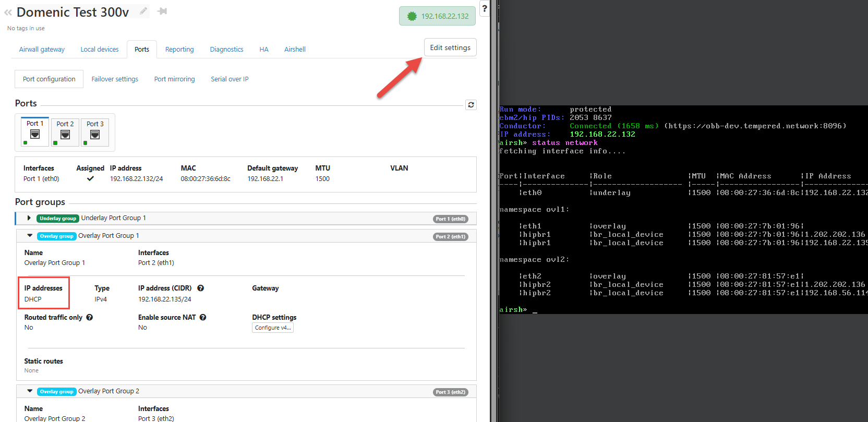Click the Underlay group label badge

point(58,219)
